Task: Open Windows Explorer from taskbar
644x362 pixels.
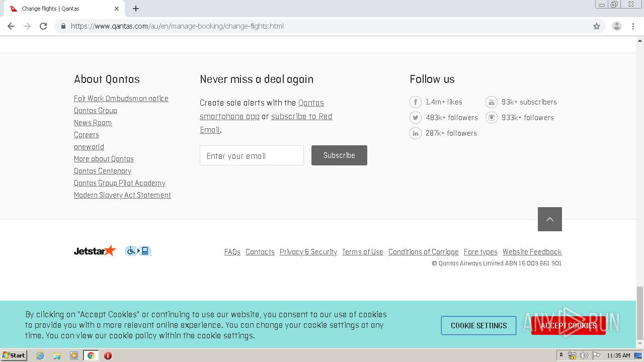Action: (x=57, y=355)
